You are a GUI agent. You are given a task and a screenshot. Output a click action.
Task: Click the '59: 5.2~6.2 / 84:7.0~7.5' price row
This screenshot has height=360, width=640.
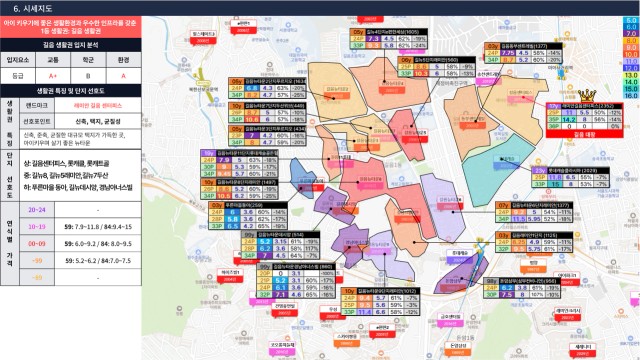[98, 260]
